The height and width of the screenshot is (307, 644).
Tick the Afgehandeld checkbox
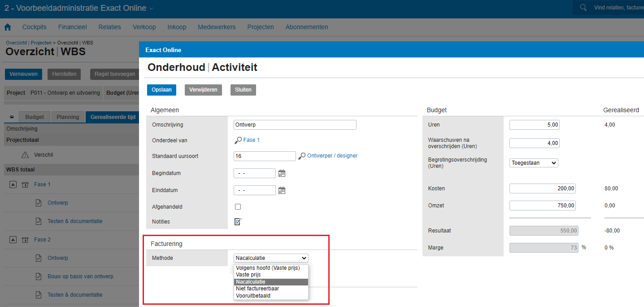click(238, 207)
